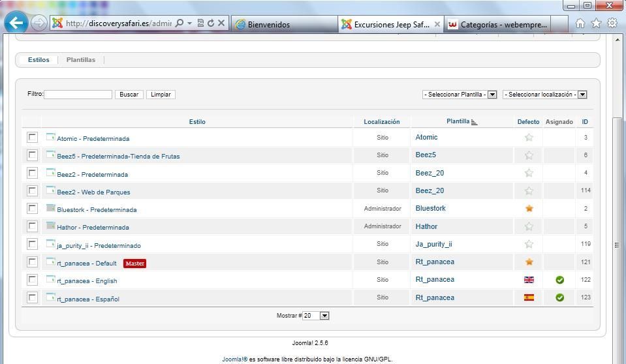The height and width of the screenshot is (364, 626).
Task: Click sort order icon next to Plantilla header
Action: [x=475, y=122]
